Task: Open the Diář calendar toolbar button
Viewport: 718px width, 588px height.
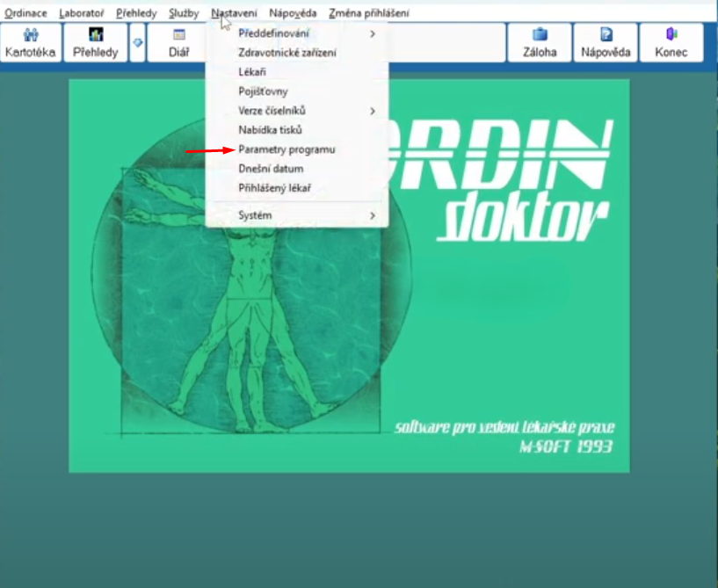Action: click(178, 42)
